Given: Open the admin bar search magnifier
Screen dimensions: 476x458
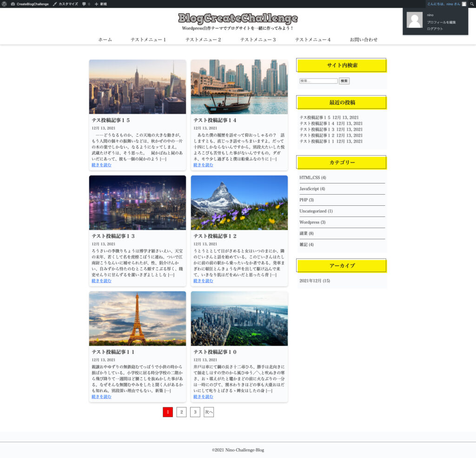Looking at the screenshot, I should click(472, 4).
